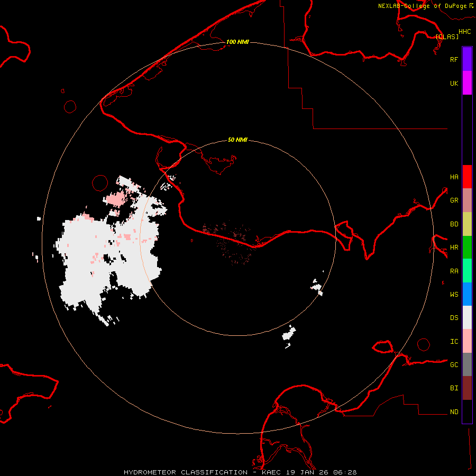This screenshot has height=476, width=476.
Task: Click the 100 NMI range ring label
Action: click(237, 42)
